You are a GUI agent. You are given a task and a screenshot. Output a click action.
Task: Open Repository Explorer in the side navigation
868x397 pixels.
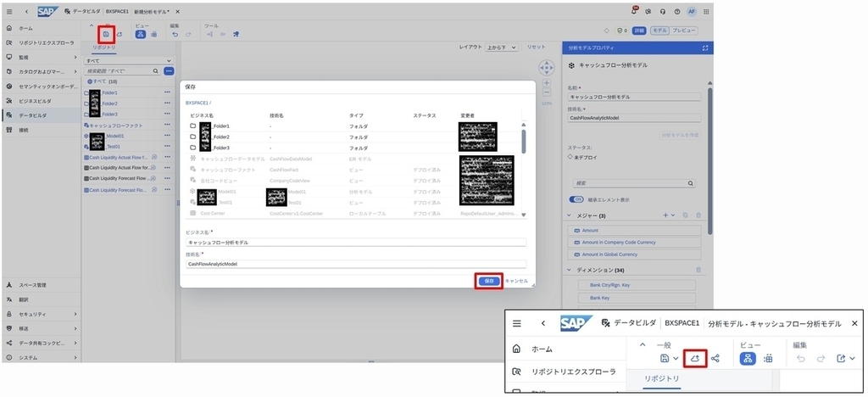click(x=41, y=42)
